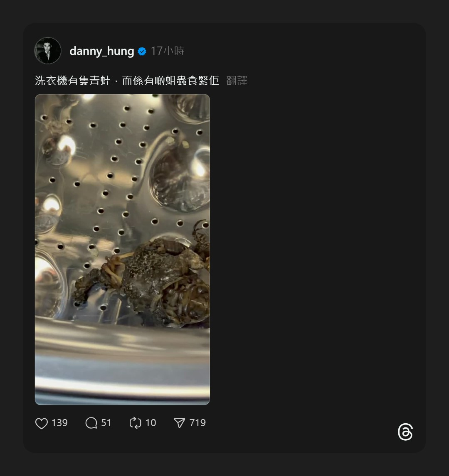Open comments via the speech bubble icon
The height and width of the screenshot is (476, 449).
[x=91, y=423]
